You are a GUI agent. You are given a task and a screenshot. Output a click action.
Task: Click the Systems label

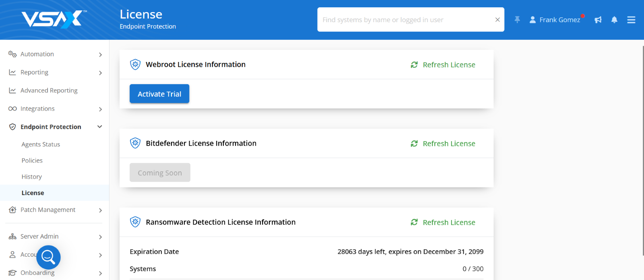[143, 269]
